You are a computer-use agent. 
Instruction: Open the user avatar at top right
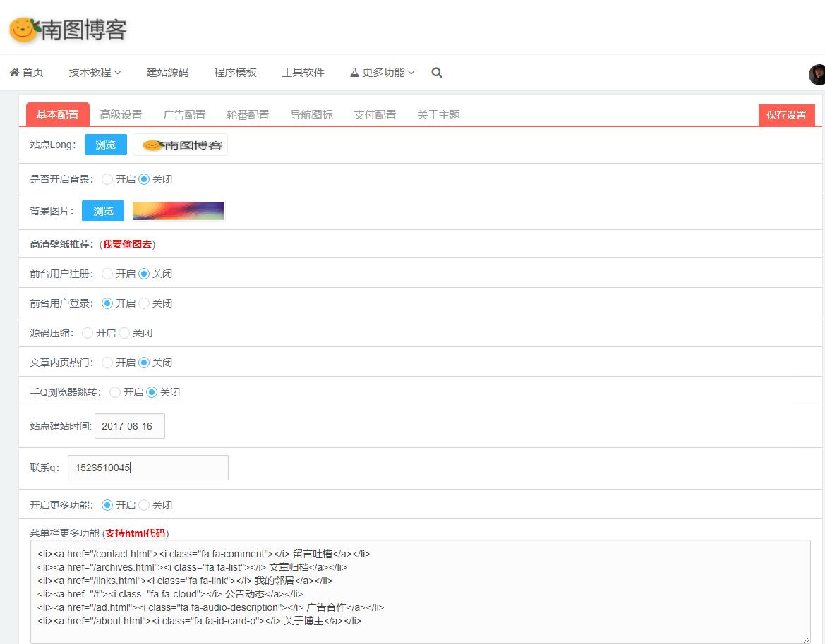(817, 74)
